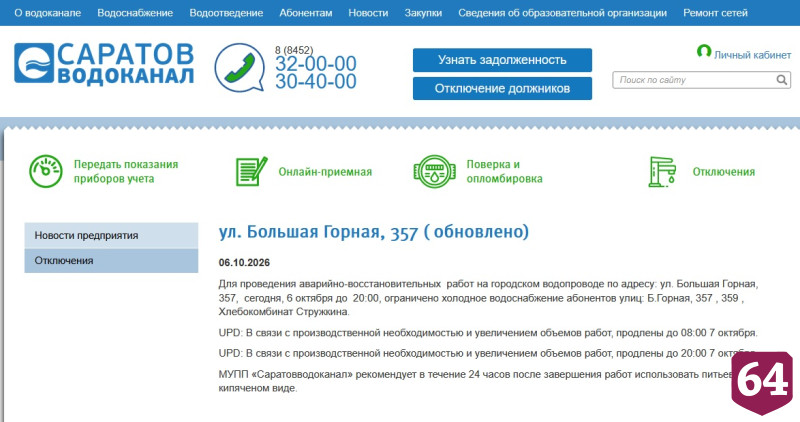Click the area code 8 (8452)

[x=294, y=50]
